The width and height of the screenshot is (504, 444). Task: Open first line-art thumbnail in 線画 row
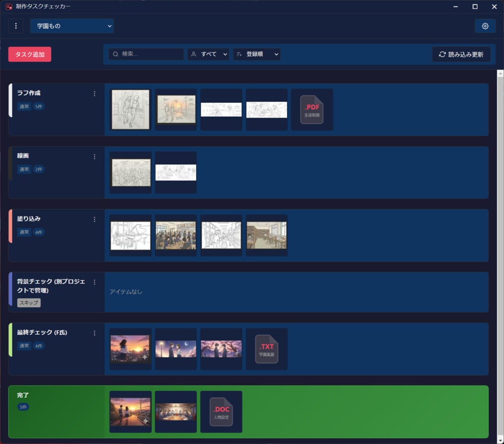tap(130, 173)
